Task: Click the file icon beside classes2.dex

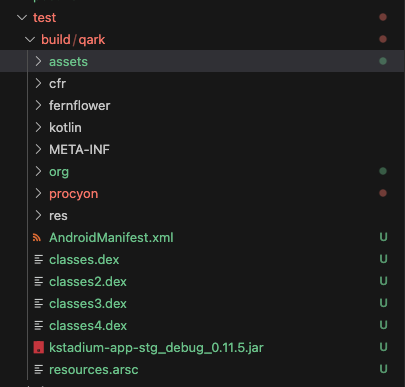Action: tap(39, 282)
